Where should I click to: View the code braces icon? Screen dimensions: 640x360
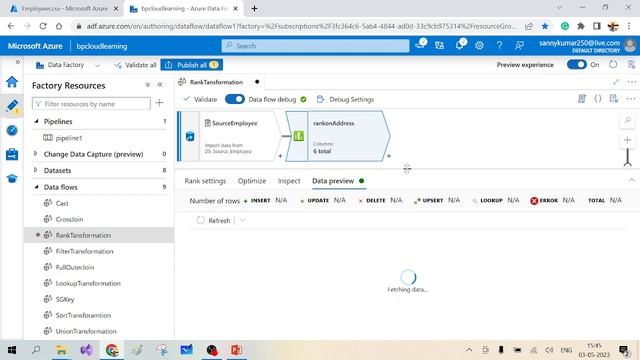click(598, 98)
